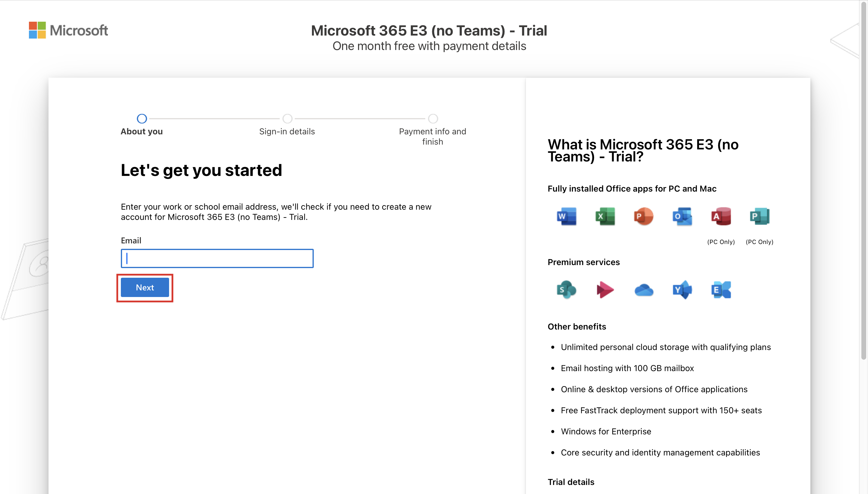This screenshot has width=868, height=494.
Task: Click the Microsoft logo
Action: pyautogui.click(x=68, y=30)
